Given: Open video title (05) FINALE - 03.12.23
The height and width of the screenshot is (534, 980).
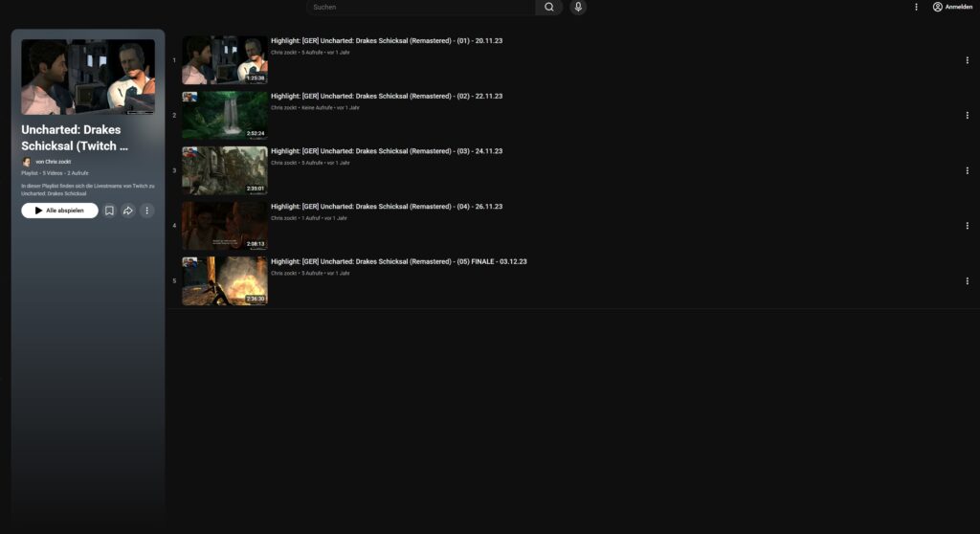Looking at the screenshot, I should coord(398,261).
